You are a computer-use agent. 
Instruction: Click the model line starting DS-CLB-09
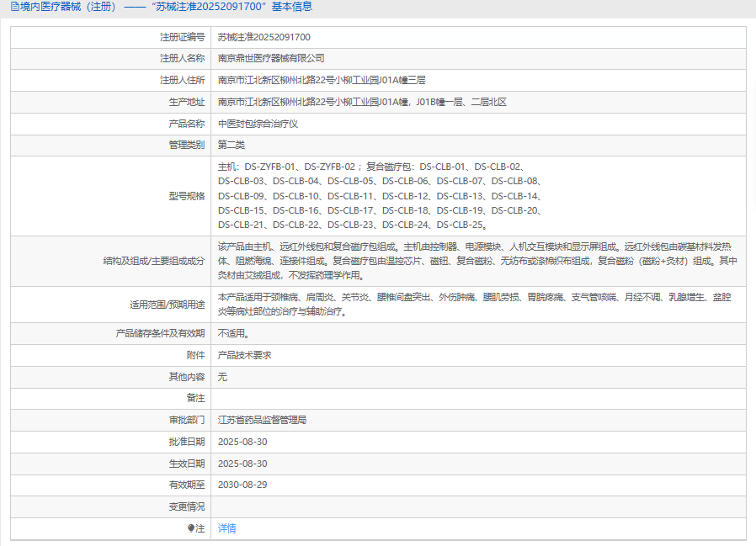(x=380, y=196)
